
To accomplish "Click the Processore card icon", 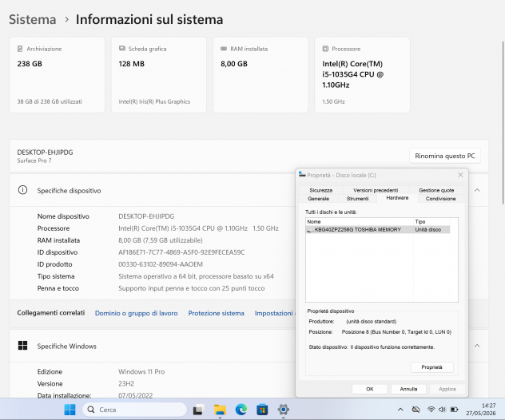I will [325, 49].
